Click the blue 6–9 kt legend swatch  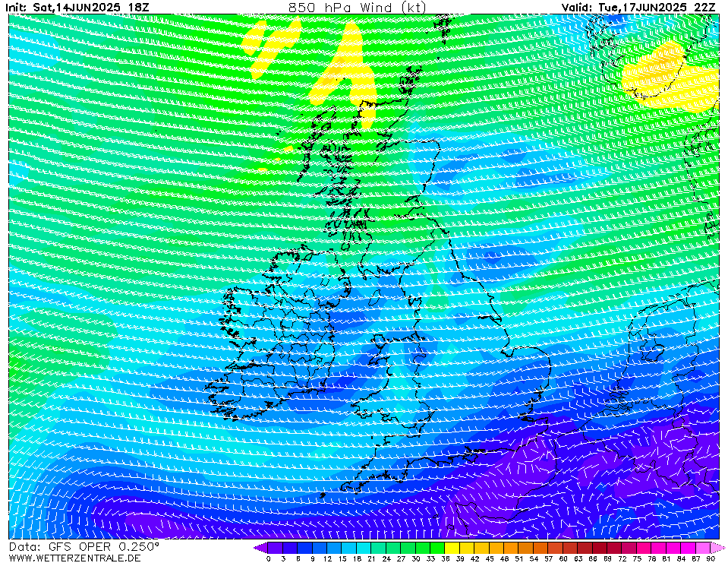tap(305, 548)
